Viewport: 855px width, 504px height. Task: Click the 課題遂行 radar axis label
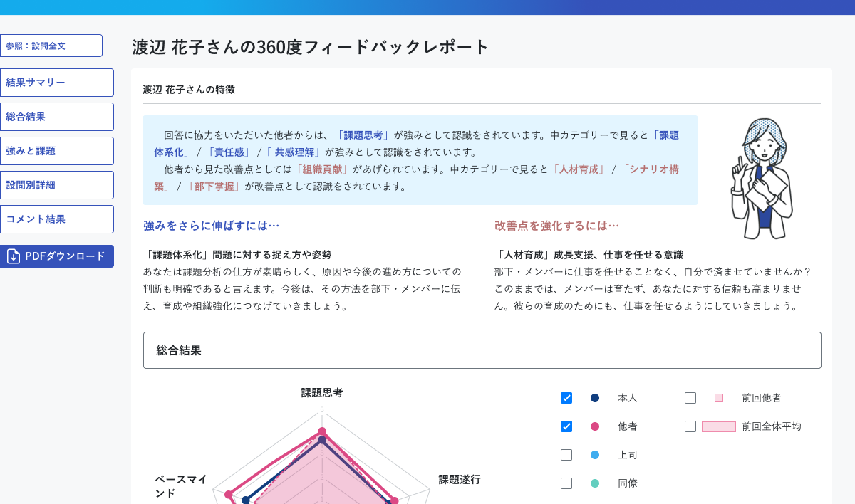(460, 480)
